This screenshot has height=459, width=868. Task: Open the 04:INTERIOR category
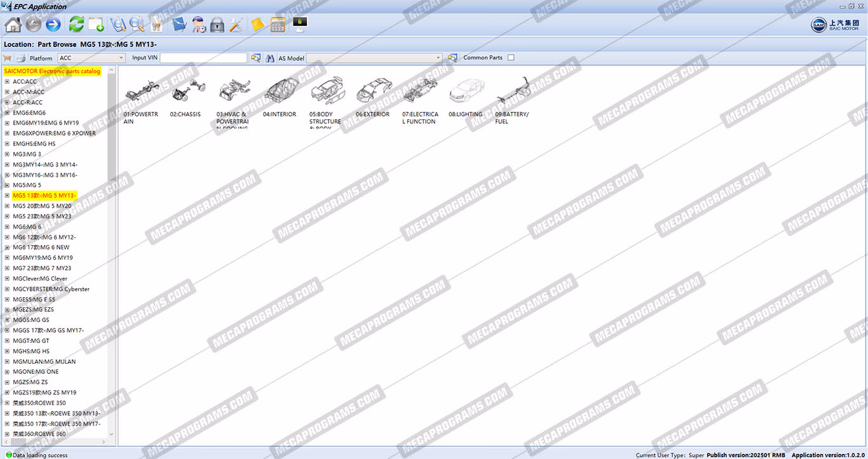pyautogui.click(x=280, y=98)
